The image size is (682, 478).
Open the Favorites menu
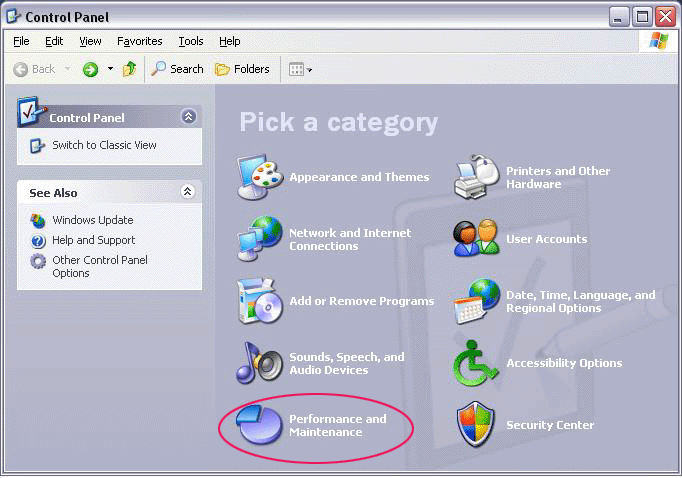[139, 41]
